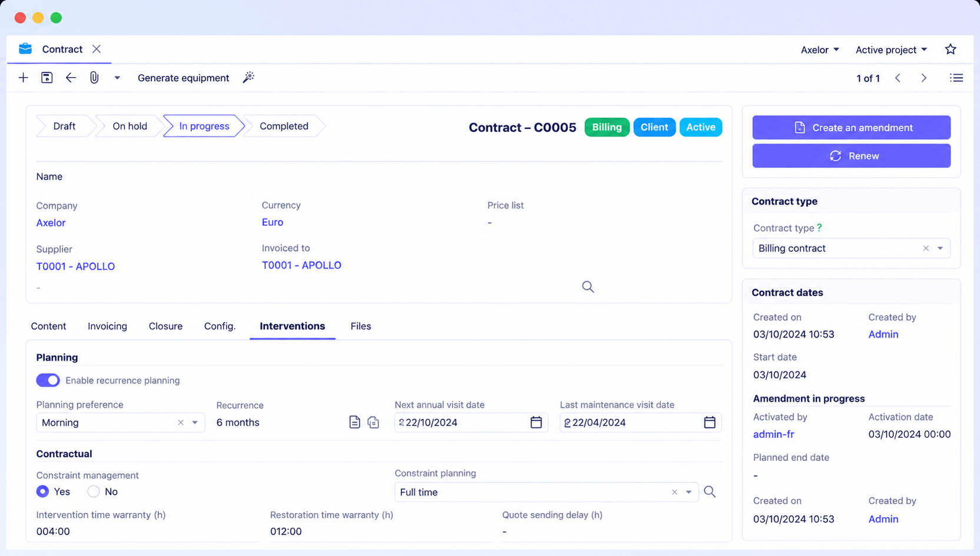
Task: Select Yes for Constraint management
Action: (x=42, y=491)
